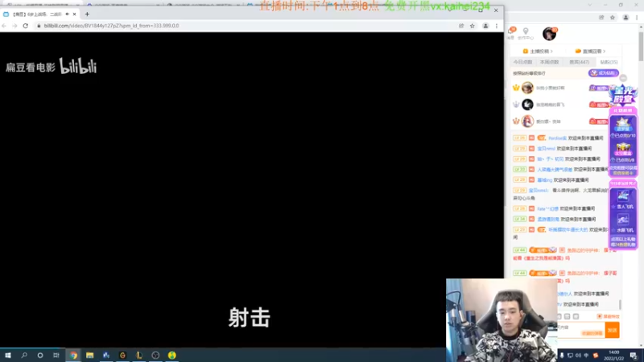Switch to 钻粉(35) tab
This screenshot has height=362, width=644.
609,62
